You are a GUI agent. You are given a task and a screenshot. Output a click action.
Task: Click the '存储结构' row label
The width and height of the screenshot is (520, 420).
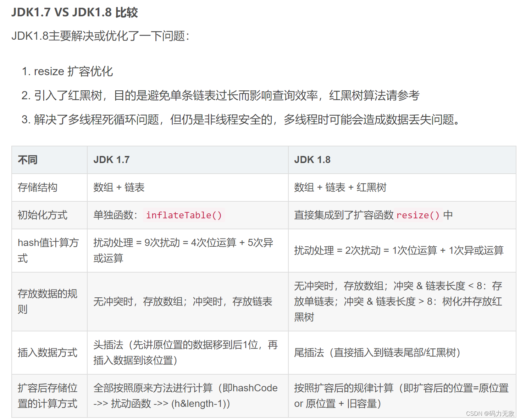click(x=49, y=187)
